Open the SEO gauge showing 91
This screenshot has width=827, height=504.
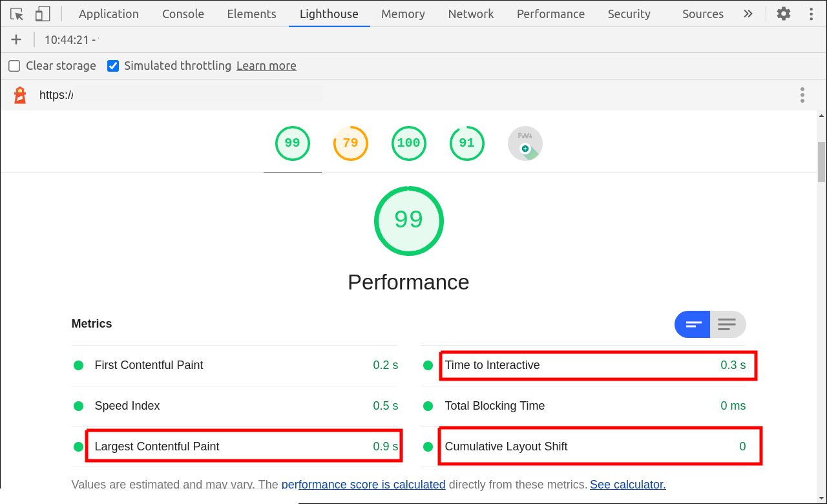click(466, 143)
